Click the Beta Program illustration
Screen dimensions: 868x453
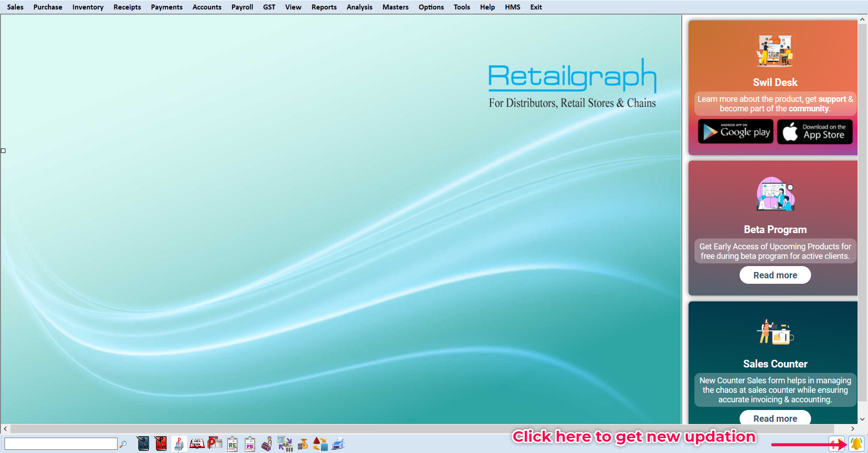point(775,194)
